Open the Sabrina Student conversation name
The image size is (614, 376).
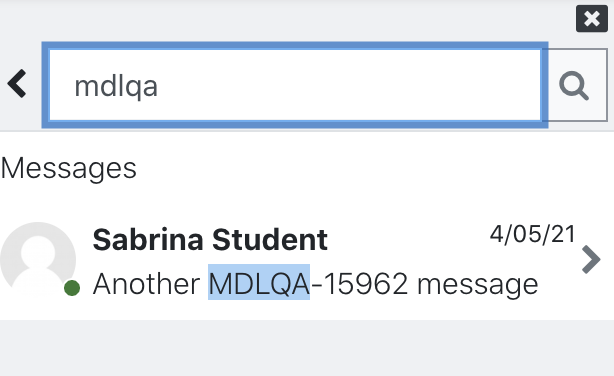(x=210, y=239)
